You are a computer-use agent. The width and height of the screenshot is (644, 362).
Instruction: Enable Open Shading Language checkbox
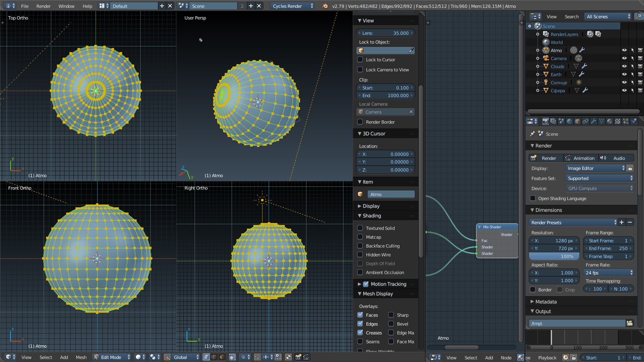(x=533, y=198)
